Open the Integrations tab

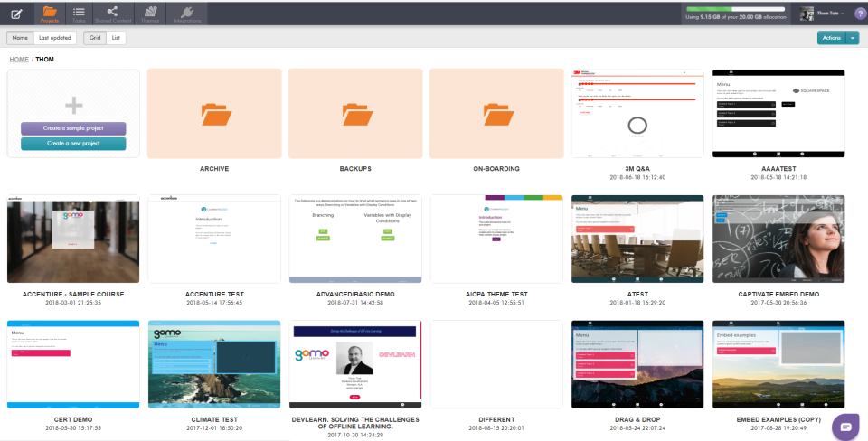(186, 14)
